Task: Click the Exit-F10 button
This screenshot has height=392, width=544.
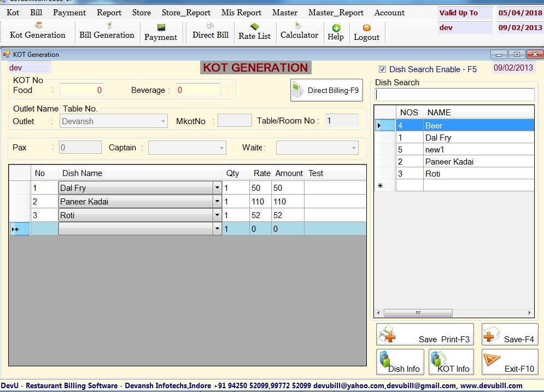Action: (x=510, y=362)
